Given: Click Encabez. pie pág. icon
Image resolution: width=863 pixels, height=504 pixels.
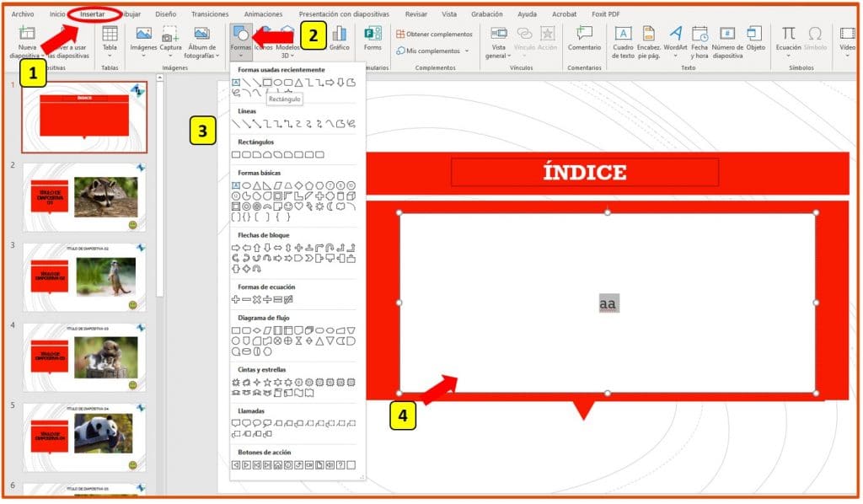Looking at the screenshot, I should pyautogui.click(x=648, y=34).
